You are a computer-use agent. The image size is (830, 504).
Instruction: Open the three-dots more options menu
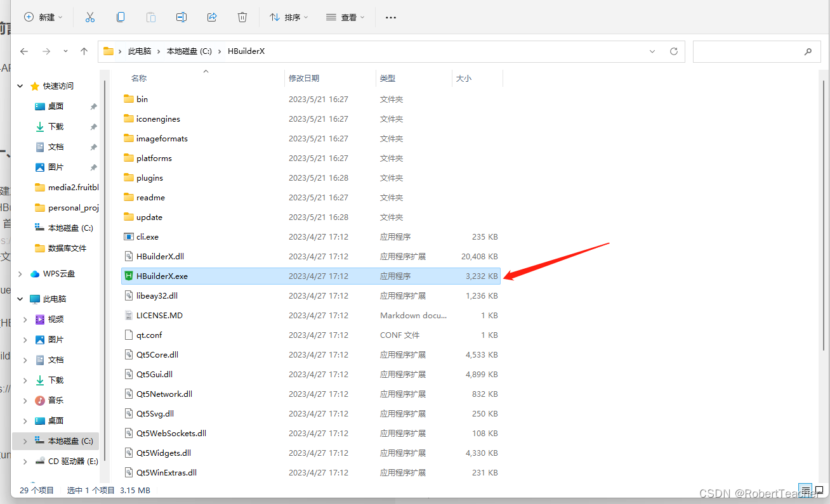point(391,18)
